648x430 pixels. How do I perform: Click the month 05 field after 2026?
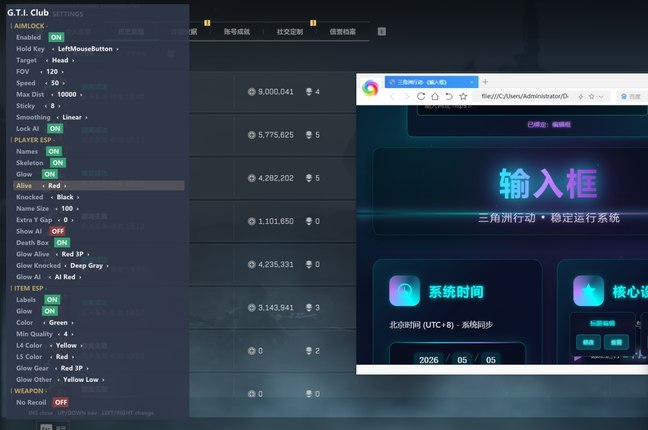[x=462, y=360]
